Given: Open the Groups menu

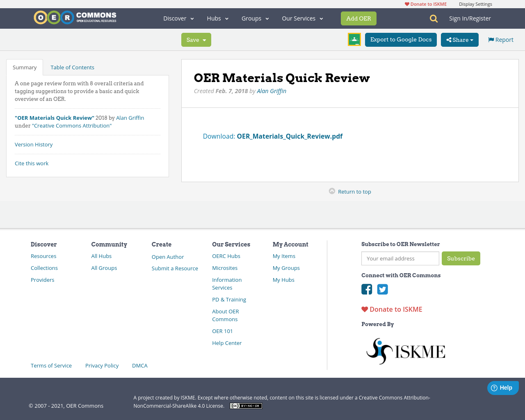Looking at the screenshot, I should 255,18.
